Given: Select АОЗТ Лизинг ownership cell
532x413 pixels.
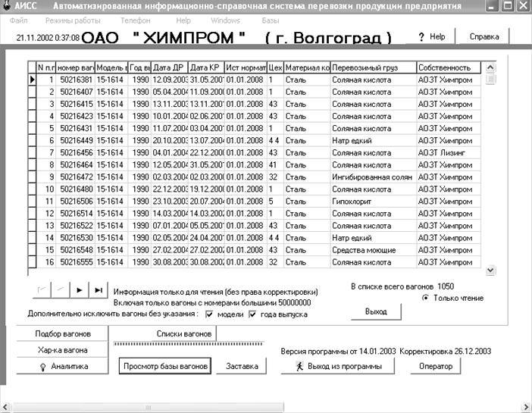Looking at the screenshot, I should pos(449,153).
